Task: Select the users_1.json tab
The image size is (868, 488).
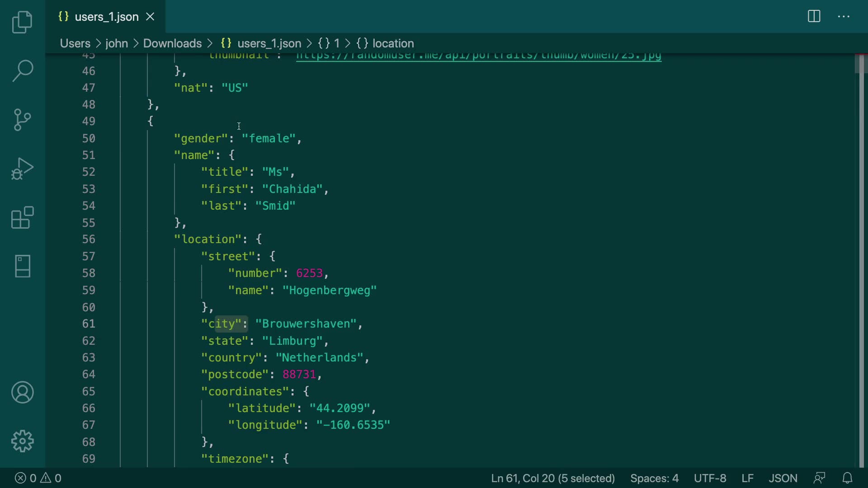Action: (x=106, y=17)
